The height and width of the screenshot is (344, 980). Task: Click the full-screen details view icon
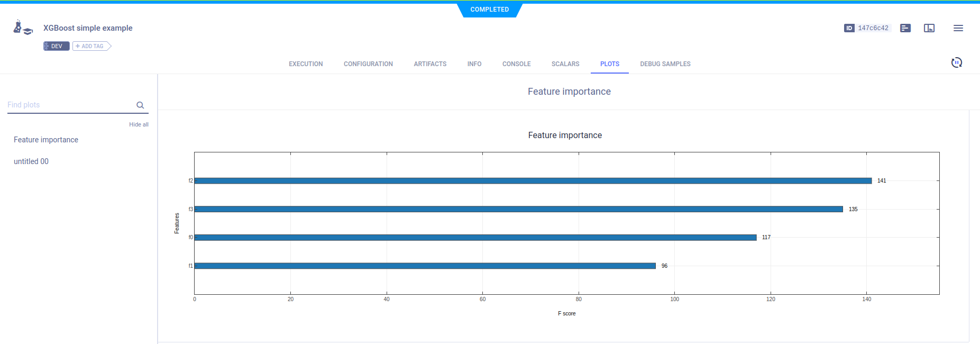pos(929,28)
